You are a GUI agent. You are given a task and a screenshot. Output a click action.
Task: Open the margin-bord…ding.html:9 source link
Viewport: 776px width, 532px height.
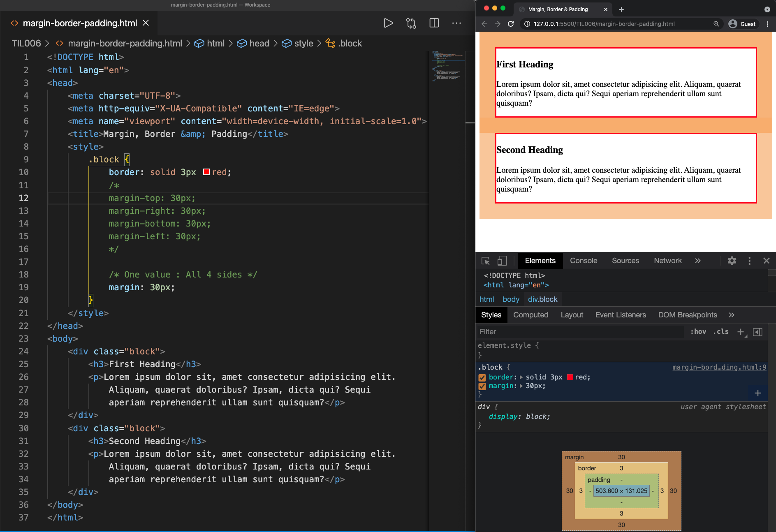719,367
